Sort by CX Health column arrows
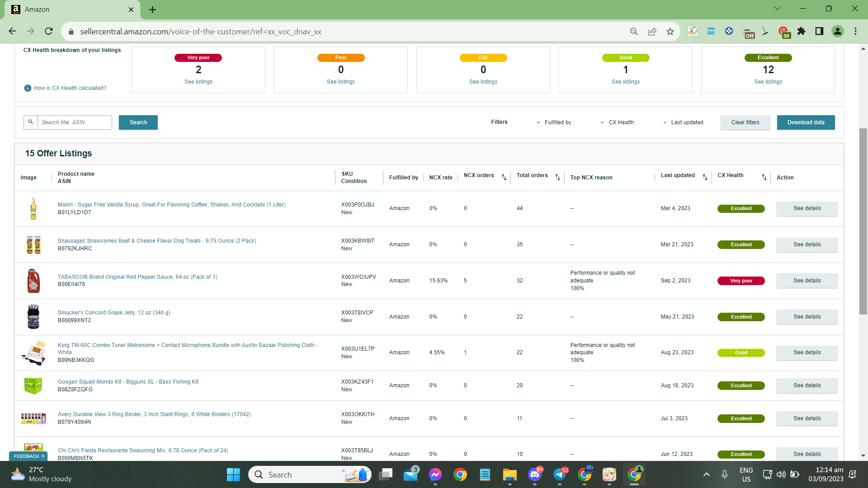 764,177
